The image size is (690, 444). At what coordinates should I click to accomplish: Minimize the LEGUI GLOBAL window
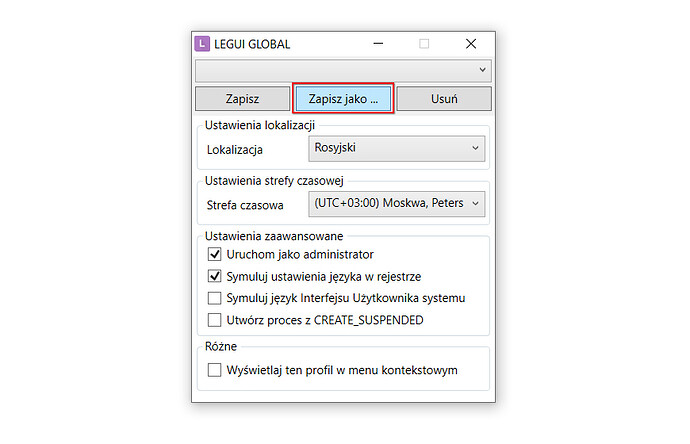[378, 44]
